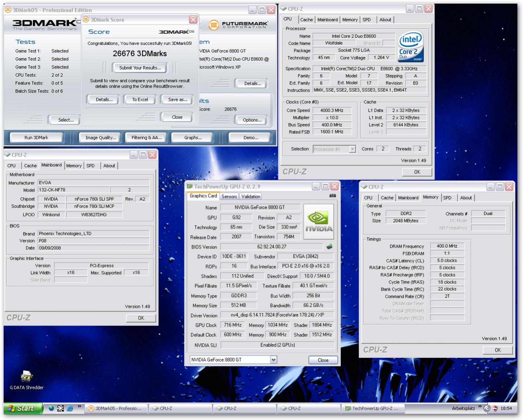Switch to the Validation tab in GPU-Z
523x420 pixels.
point(251,196)
